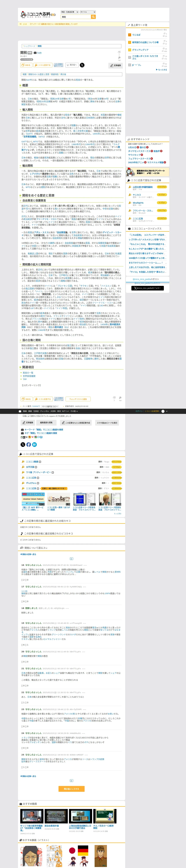Click the orange search magnifier button
This screenshot has height=868, width=186.
point(93,17)
